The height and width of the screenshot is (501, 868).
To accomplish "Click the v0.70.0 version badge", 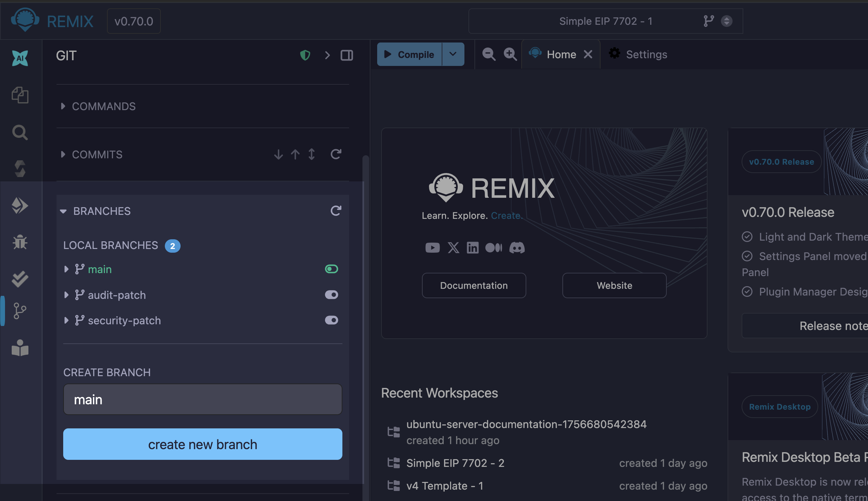I will click(x=134, y=21).
